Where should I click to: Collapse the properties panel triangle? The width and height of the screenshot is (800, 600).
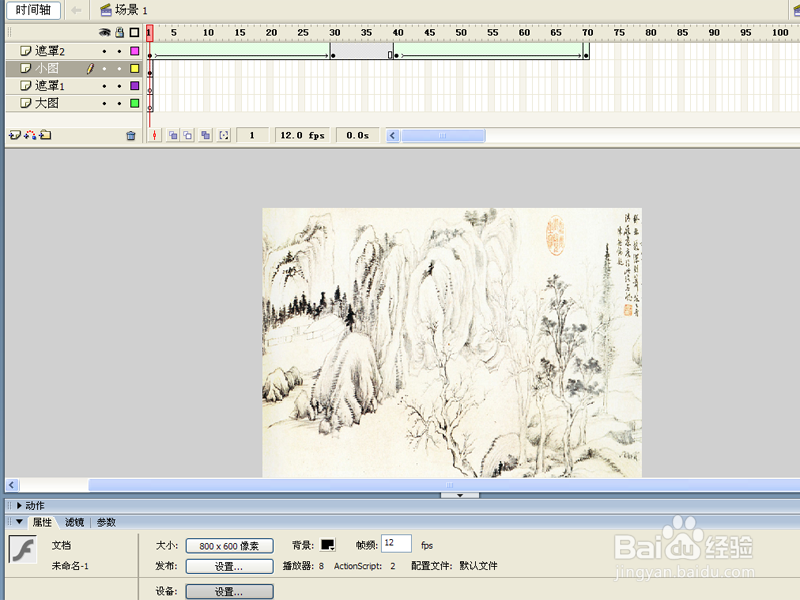[x=19, y=522]
